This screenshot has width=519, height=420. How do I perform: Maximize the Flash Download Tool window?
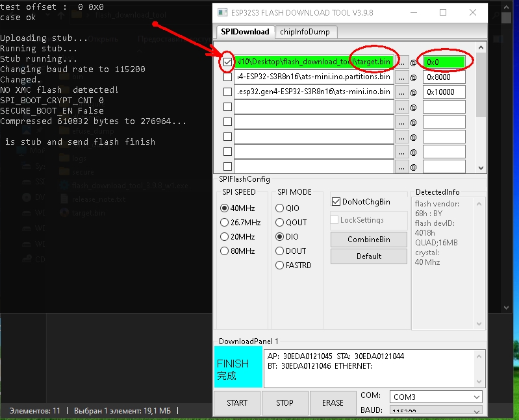[x=443, y=12]
